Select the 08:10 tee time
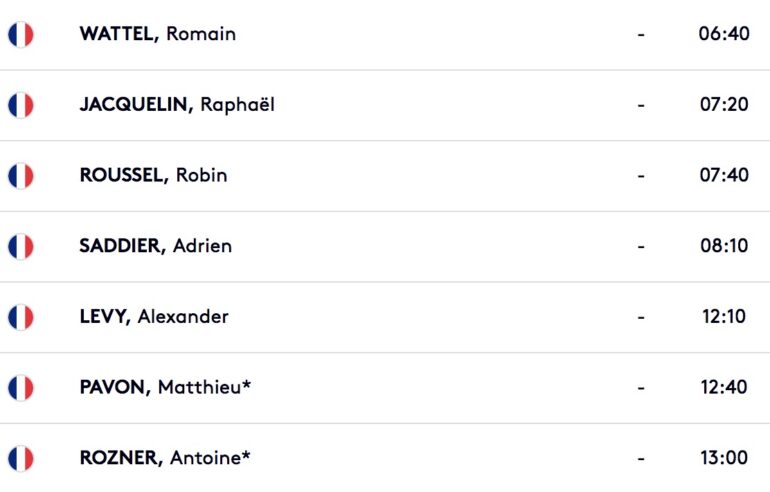The image size is (770, 492). 723,246
